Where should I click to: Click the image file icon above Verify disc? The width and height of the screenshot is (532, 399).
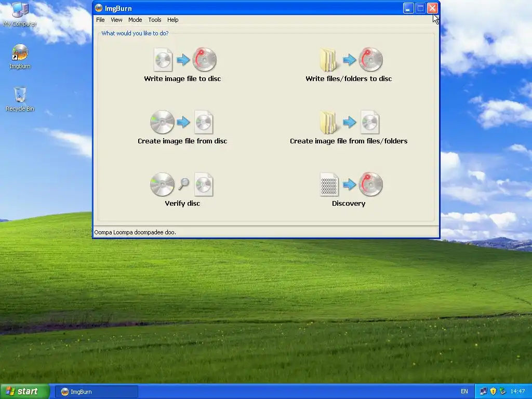tap(204, 185)
